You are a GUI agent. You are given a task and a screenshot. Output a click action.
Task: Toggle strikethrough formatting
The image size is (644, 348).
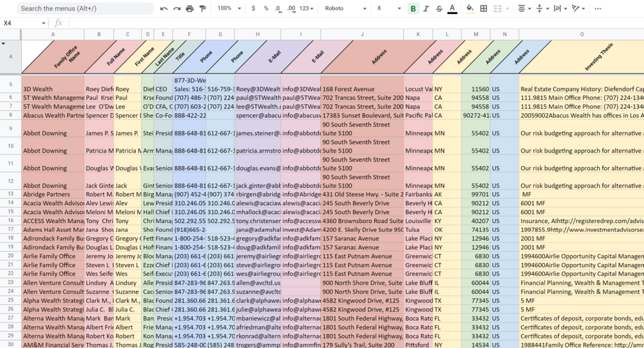439,8
